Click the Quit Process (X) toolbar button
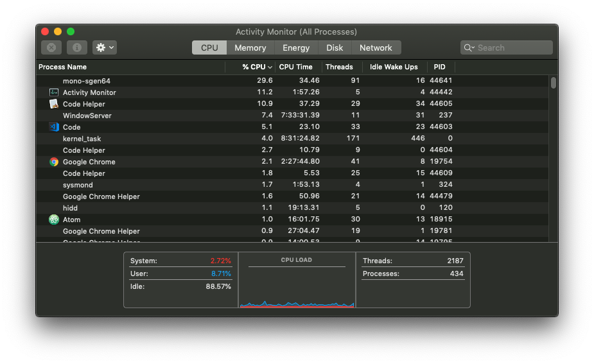The image size is (594, 364). pyautogui.click(x=51, y=48)
